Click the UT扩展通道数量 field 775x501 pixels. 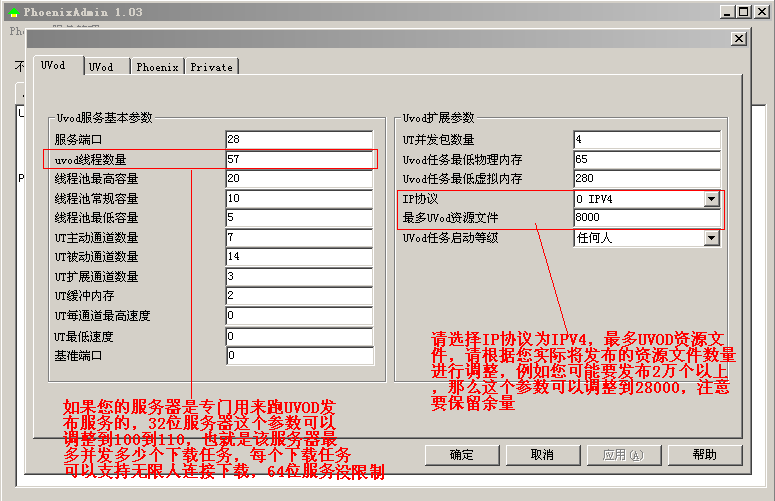click(x=299, y=276)
